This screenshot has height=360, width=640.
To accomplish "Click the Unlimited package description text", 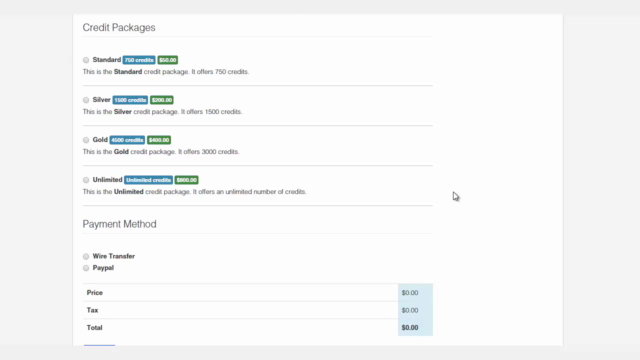I will (194, 192).
